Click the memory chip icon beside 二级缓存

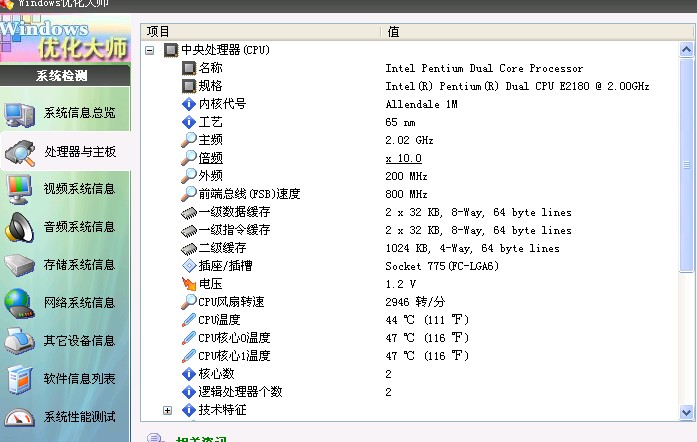click(x=189, y=249)
